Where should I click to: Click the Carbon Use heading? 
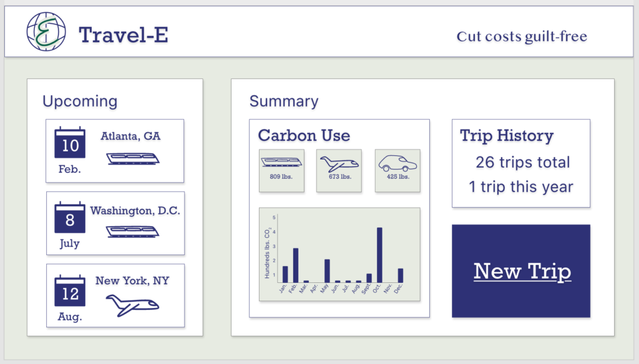[304, 136]
